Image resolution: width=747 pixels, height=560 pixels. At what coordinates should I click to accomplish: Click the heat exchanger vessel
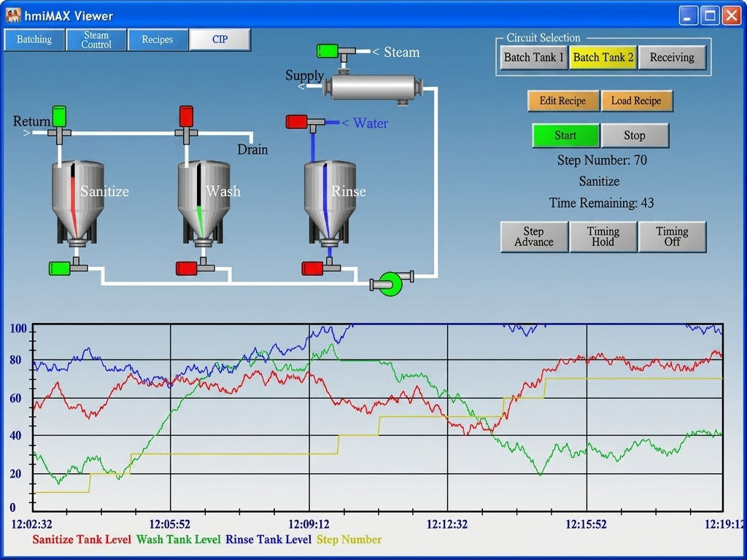point(373,87)
